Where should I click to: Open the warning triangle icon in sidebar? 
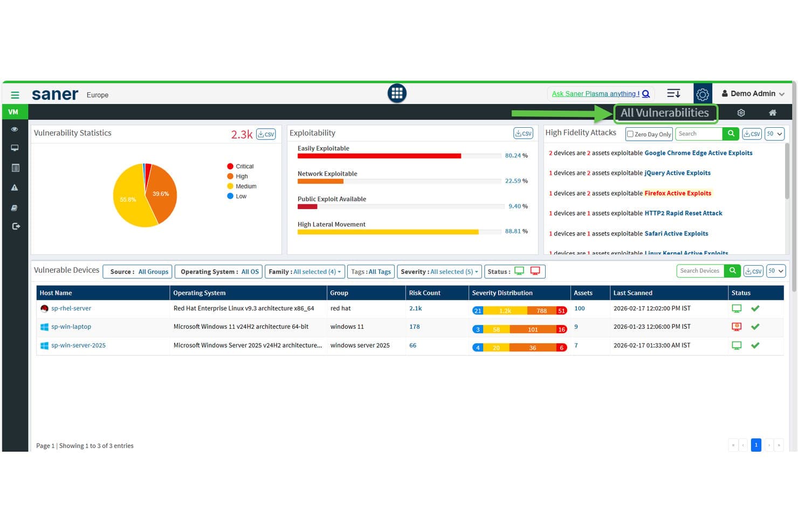coord(15,188)
